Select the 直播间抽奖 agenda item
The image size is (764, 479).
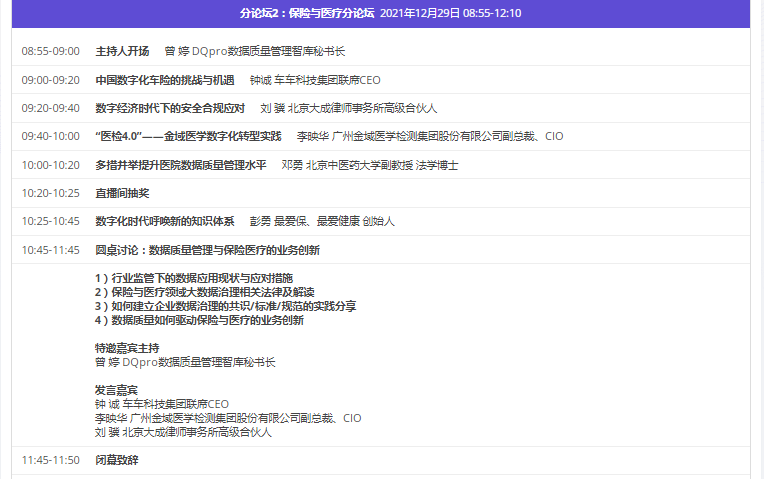(122, 193)
